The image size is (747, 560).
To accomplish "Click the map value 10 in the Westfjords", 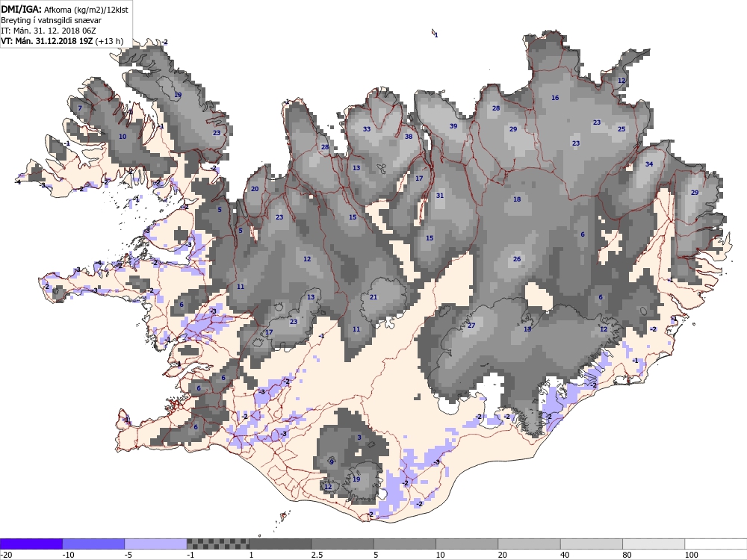I will [123, 137].
